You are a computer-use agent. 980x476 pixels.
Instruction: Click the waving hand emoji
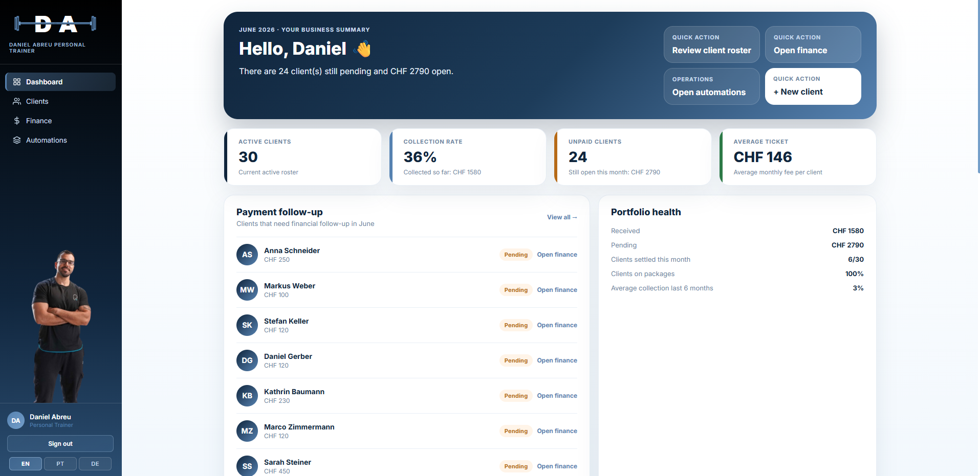(x=363, y=49)
